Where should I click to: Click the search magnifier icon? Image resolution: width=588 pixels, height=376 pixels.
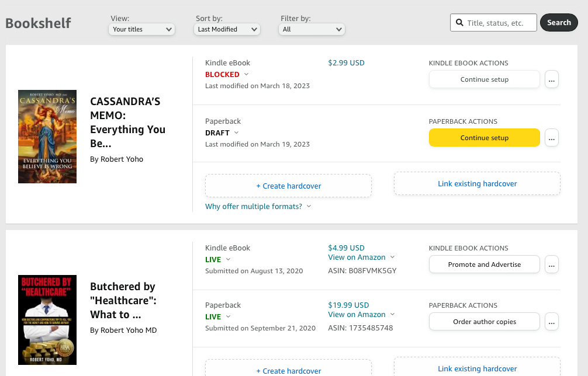point(459,23)
